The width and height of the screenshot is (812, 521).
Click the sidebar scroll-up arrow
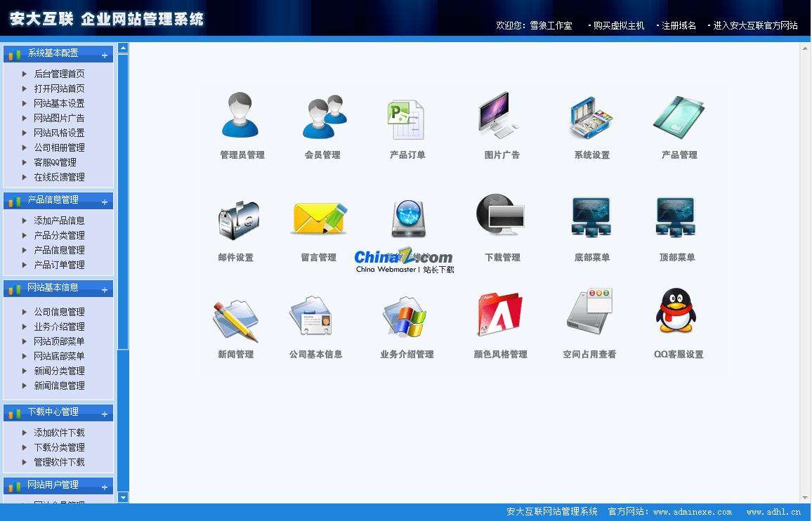(x=123, y=48)
